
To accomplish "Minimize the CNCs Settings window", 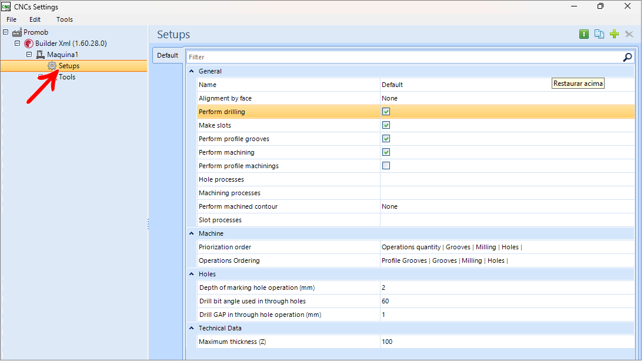I will [574, 6].
